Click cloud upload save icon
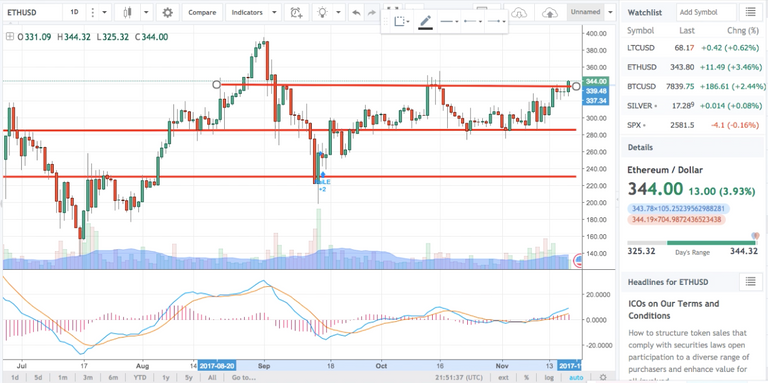This screenshot has height=383, width=768. tap(550, 13)
